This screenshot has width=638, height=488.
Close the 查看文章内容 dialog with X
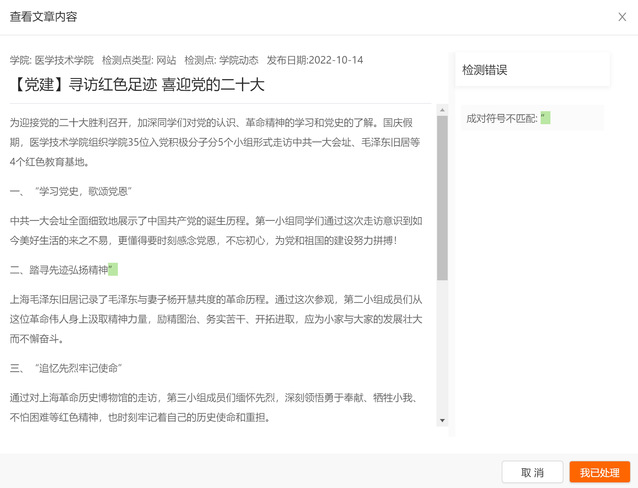(622, 17)
